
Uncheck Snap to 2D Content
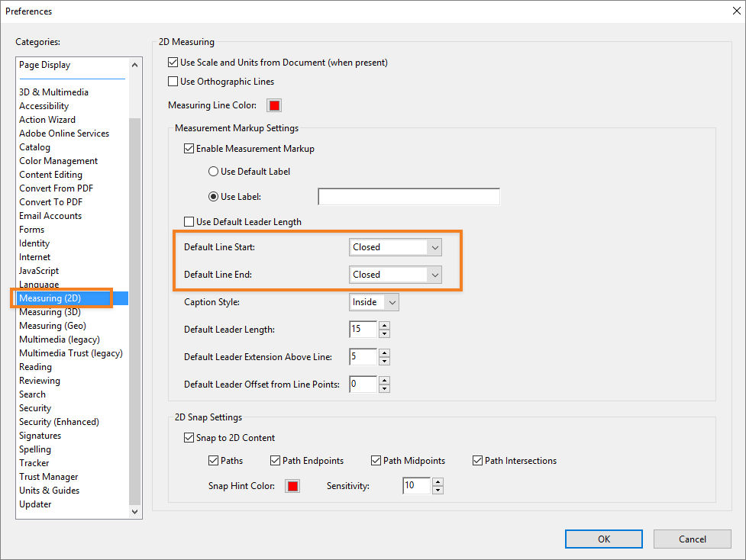point(189,438)
